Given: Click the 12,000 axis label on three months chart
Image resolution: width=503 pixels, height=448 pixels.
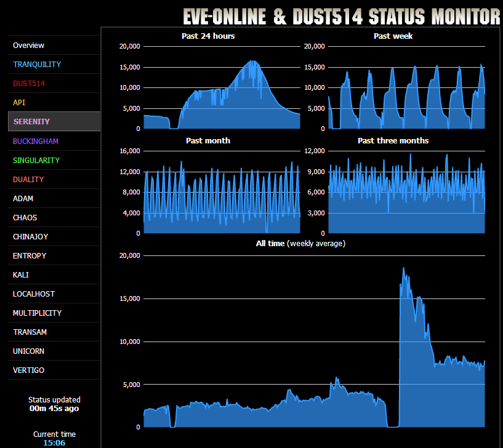Looking at the screenshot, I should tap(315, 151).
